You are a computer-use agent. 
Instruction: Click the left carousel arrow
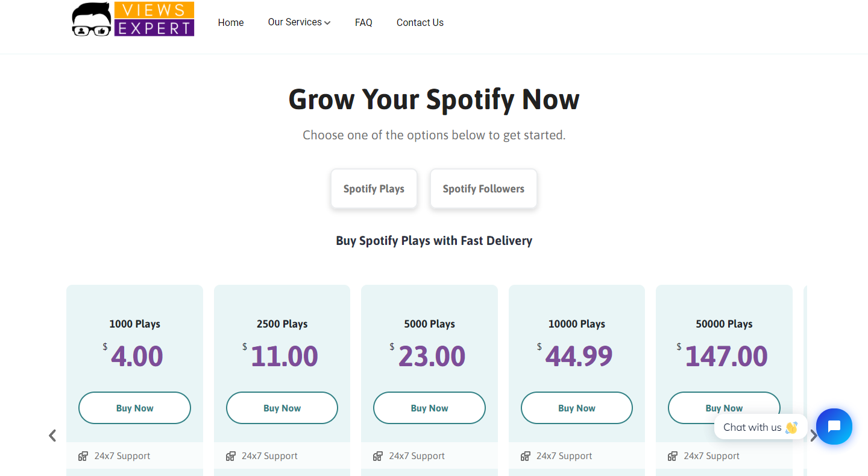point(52,435)
